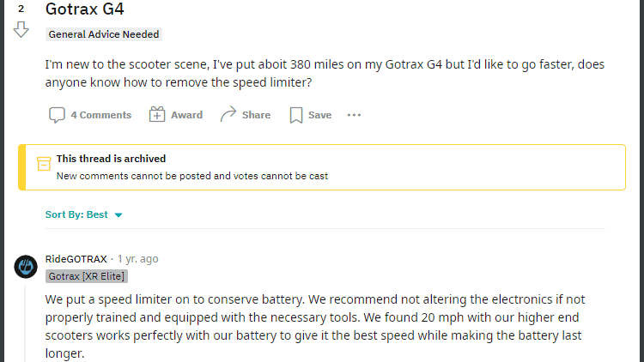Click the General Advice Needed flair tag
The width and height of the screenshot is (644, 362).
pyautogui.click(x=104, y=35)
